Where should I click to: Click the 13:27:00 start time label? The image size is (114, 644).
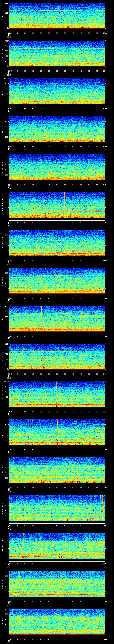pos(9,525)
